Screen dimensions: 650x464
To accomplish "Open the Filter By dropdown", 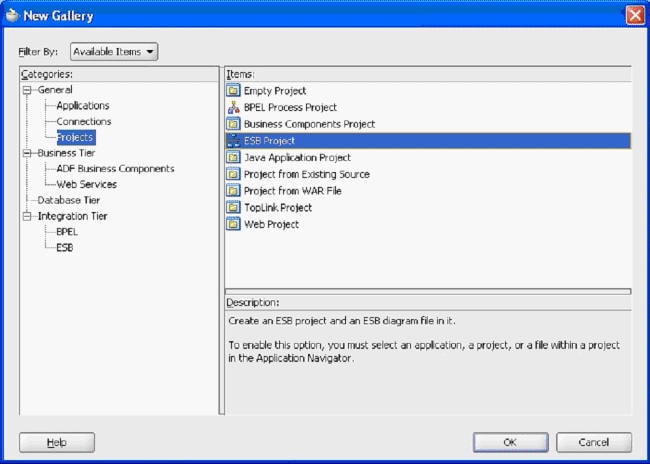I will [x=114, y=52].
